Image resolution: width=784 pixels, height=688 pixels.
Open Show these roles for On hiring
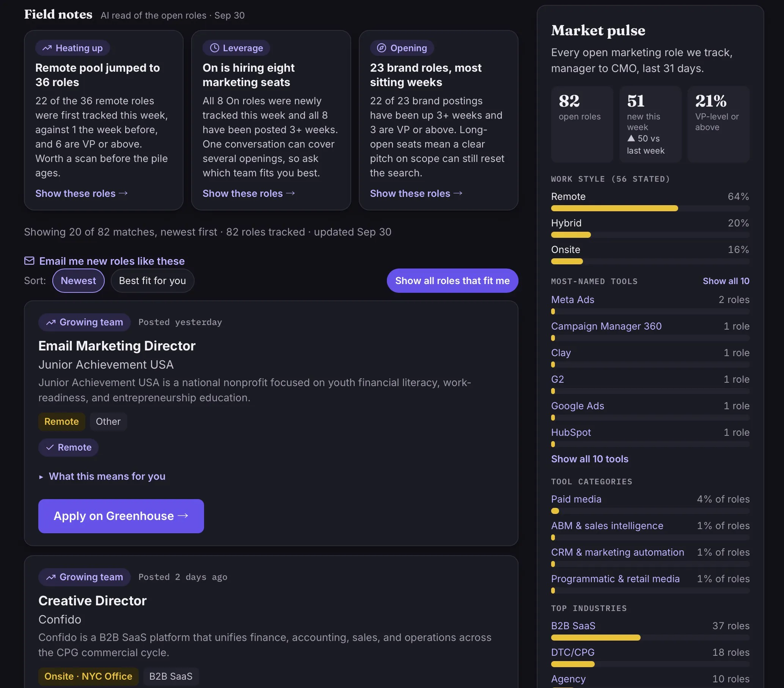[248, 193]
